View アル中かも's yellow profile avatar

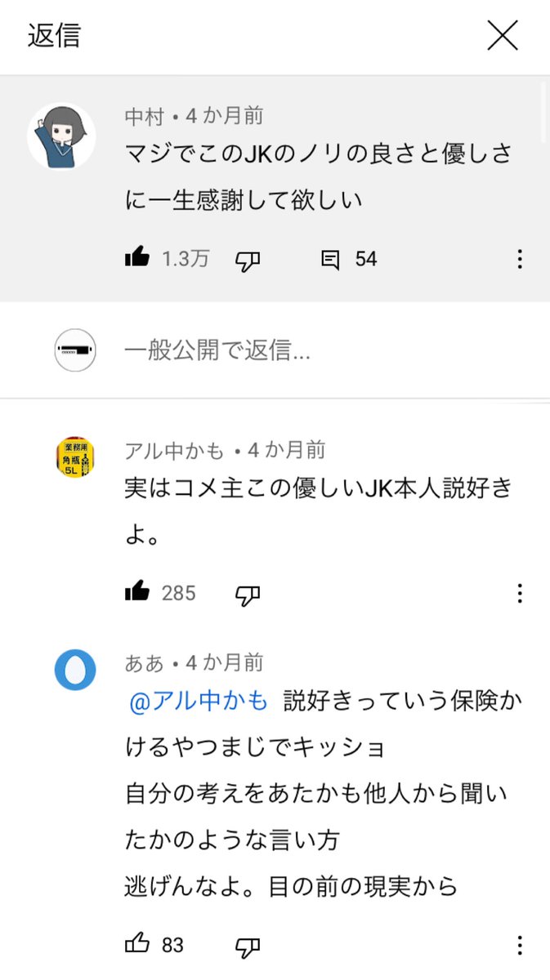pos(75,457)
